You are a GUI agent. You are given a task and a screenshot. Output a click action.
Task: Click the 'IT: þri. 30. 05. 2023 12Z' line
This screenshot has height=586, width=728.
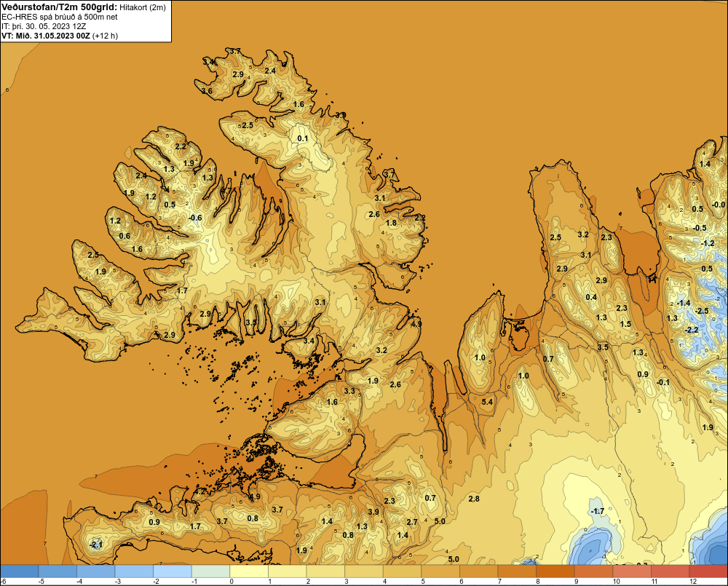tap(44, 26)
